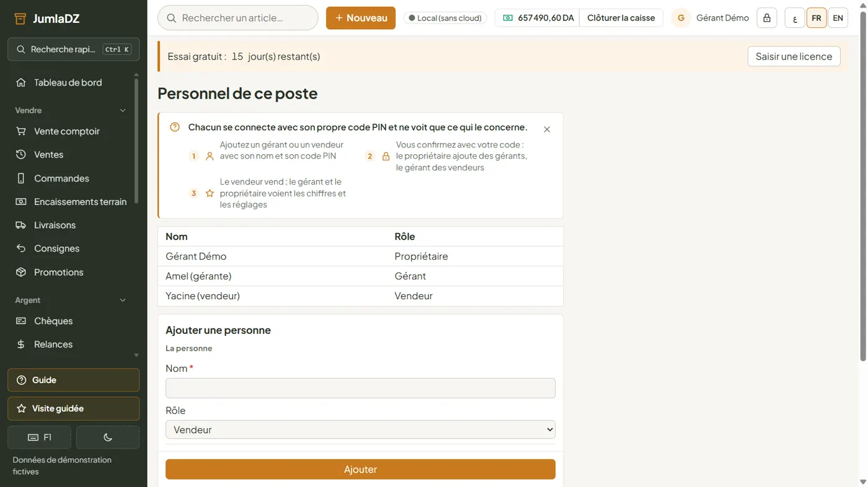This screenshot has width=868, height=487.
Task: Open Relances dollar icon
Action: pos(21,344)
